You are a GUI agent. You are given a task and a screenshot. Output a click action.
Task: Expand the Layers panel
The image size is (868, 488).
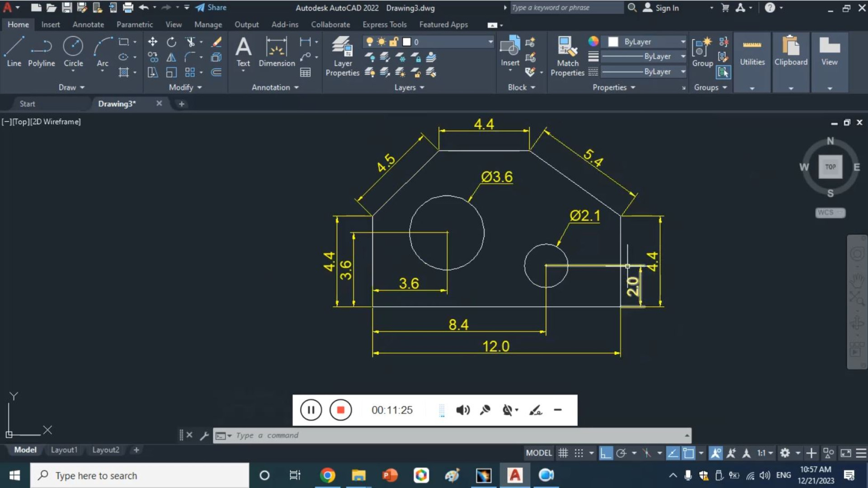point(409,87)
